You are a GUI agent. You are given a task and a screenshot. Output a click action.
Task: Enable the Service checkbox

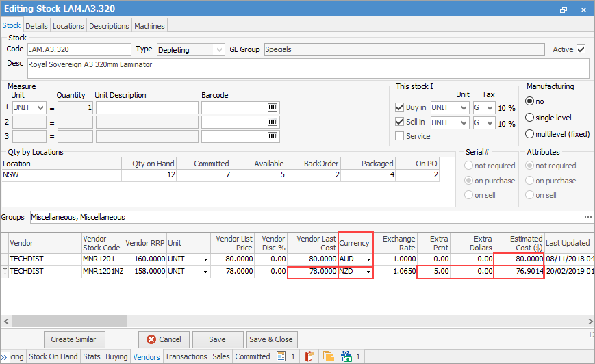400,136
